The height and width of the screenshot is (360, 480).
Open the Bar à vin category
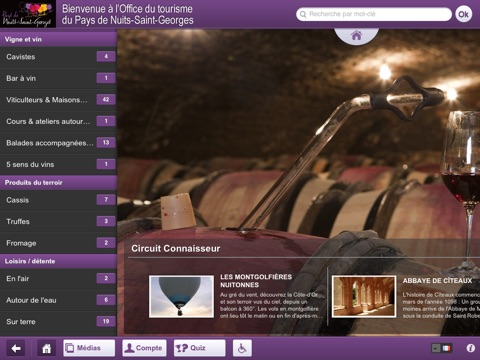58,78
